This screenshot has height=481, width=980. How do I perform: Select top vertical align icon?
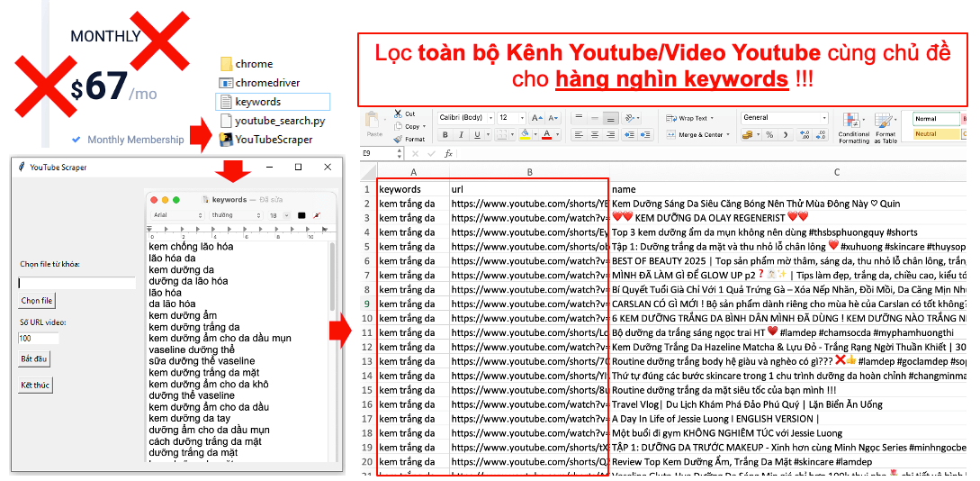tap(578, 117)
